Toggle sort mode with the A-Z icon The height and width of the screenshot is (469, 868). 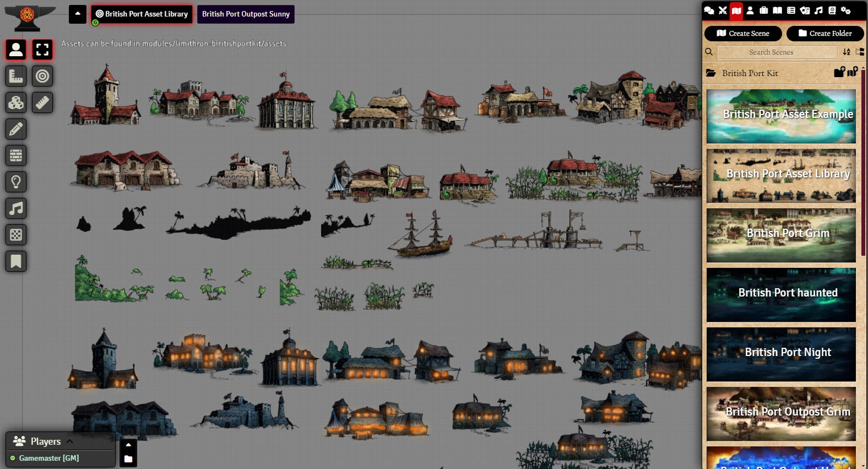point(847,52)
